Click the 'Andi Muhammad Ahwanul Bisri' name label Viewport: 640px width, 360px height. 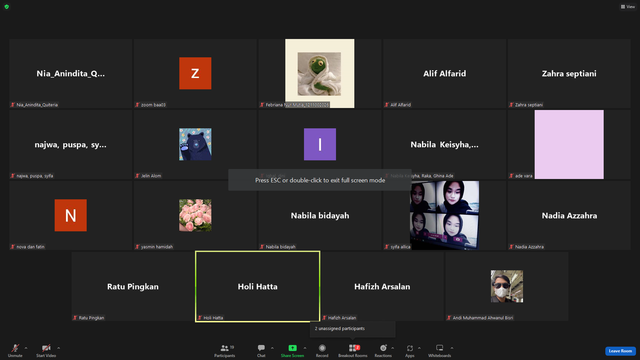(x=483, y=318)
